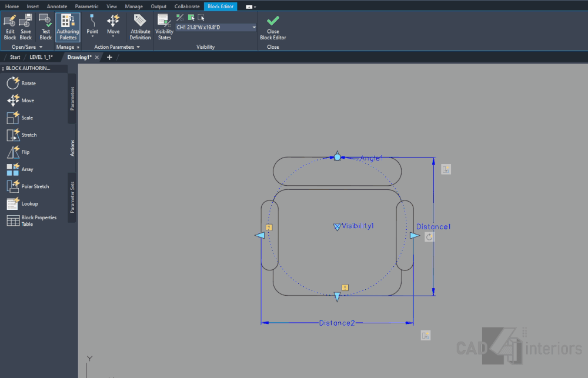Switch to the Start file tab
Screen dimensions: 588x378
click(x=15, y=58)
